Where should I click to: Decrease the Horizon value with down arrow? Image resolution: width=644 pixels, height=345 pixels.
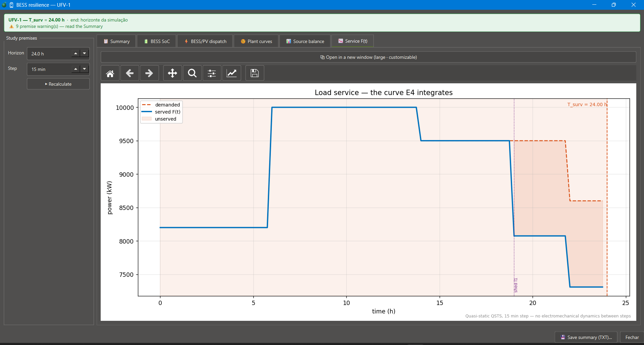coord(85,53)
